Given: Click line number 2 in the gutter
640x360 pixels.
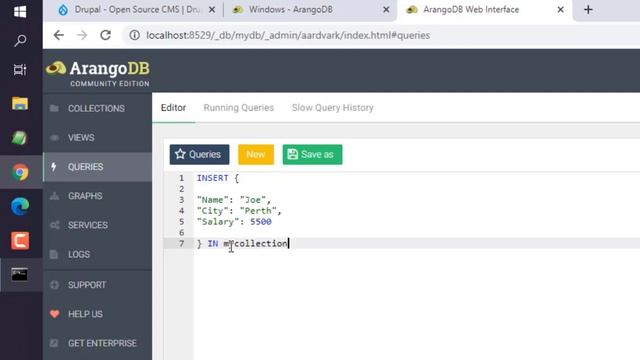Looking at the screenshot, I should [x=181, y=189].
